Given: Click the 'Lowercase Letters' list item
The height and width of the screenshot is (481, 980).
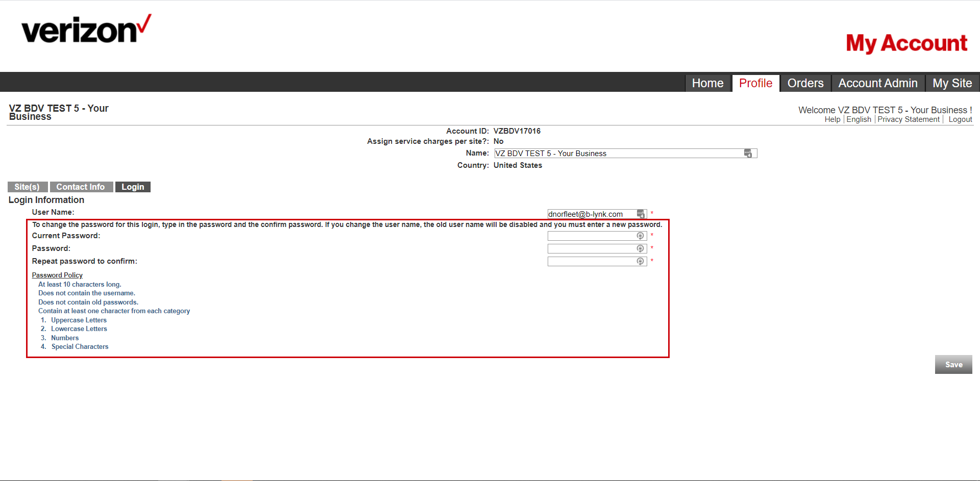Looking at the screenshot, I should point(79,328).
